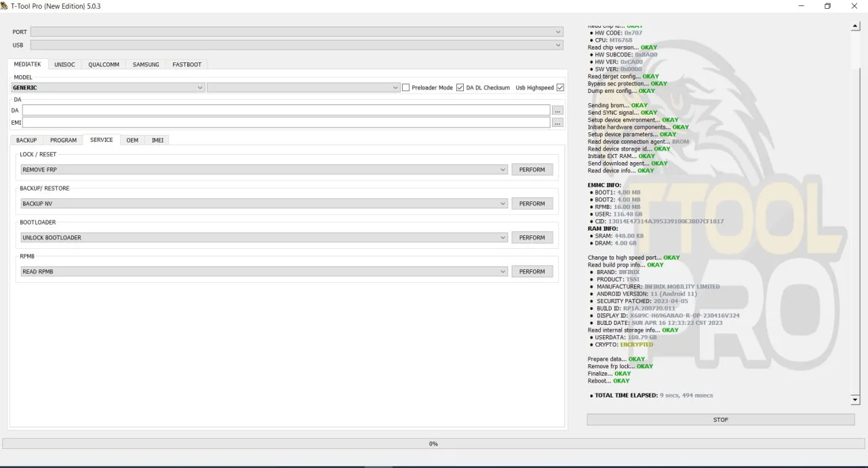Click the browse button beside EMI field
This screenshot has width=868, height=468.
[557, 123]
